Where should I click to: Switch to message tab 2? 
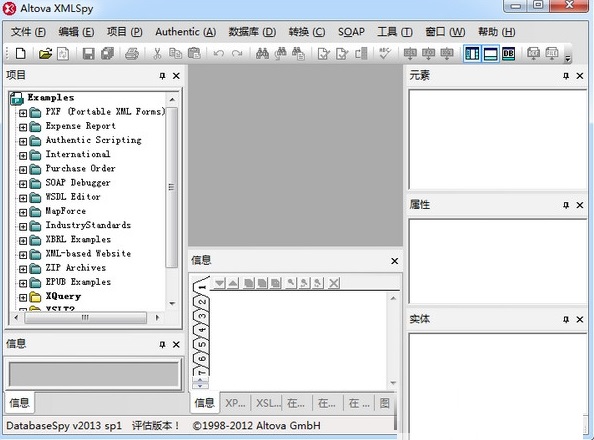(202, 302)
